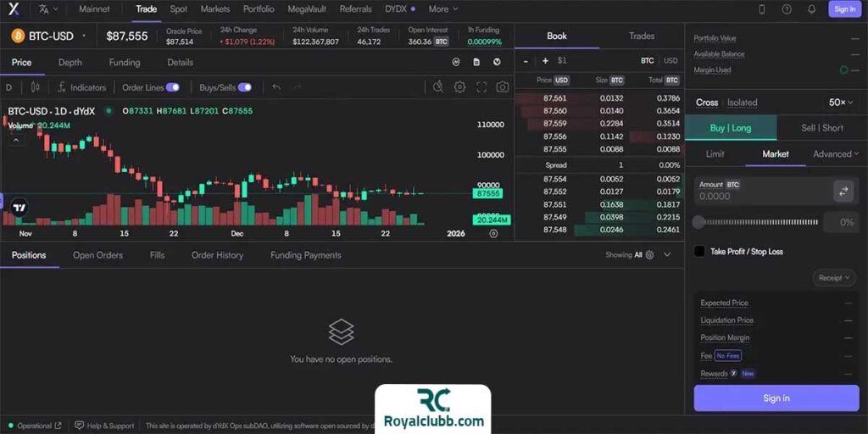The width and height of the screenshot is (868, 434).
Task: Open the Details tab
Action: coord(181,63)
